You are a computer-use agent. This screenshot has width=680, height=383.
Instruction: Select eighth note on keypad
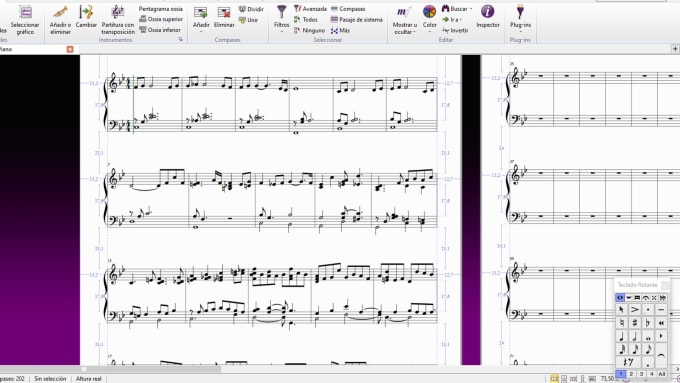point(648,349)
